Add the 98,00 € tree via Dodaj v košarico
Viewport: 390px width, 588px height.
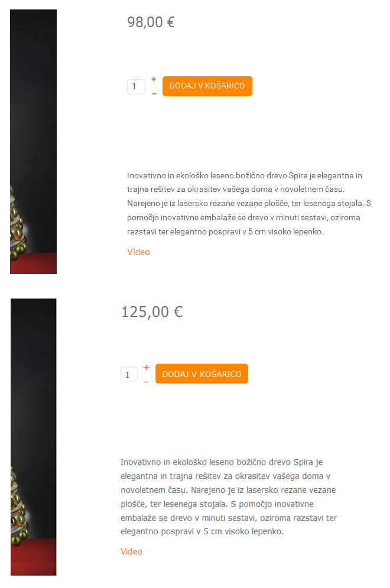(207, 86)
